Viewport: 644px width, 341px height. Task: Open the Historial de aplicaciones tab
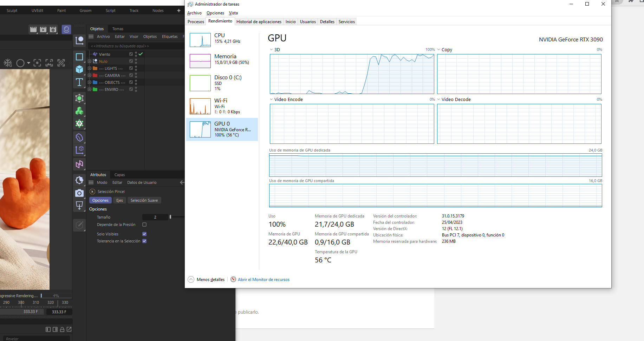click(x=259, y=22)
